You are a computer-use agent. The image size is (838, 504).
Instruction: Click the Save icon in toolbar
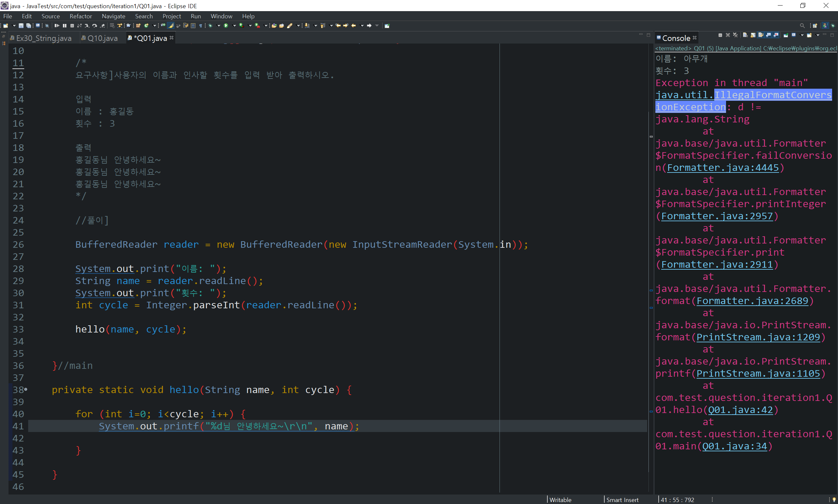click(x=21, y=26)
